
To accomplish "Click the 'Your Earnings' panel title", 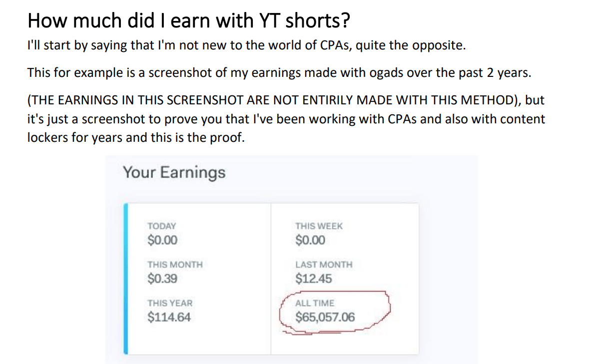I will (x=174, y=173).
